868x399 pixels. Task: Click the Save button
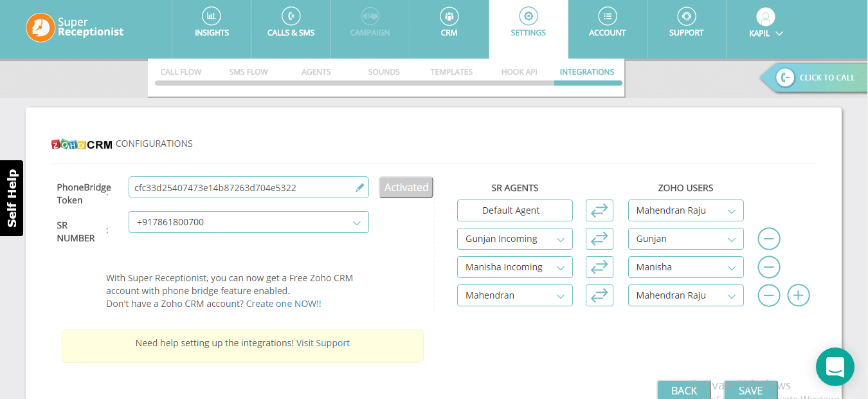[x=750, y=390]
